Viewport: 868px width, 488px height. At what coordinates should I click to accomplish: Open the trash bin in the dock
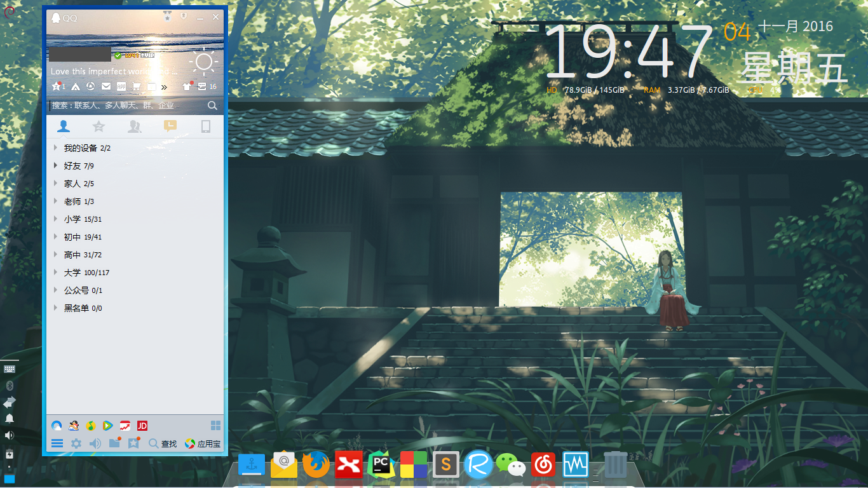coord(615,464)
